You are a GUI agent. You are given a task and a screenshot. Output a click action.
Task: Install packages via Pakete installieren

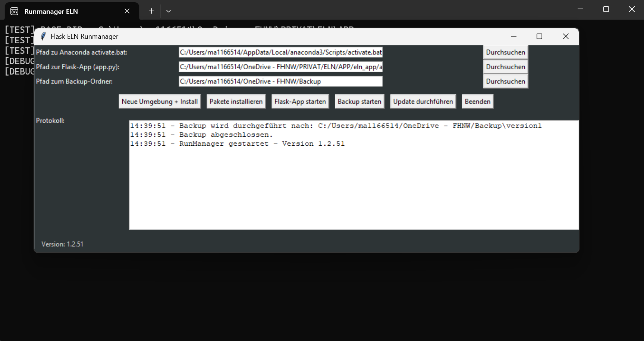[236, 101]
